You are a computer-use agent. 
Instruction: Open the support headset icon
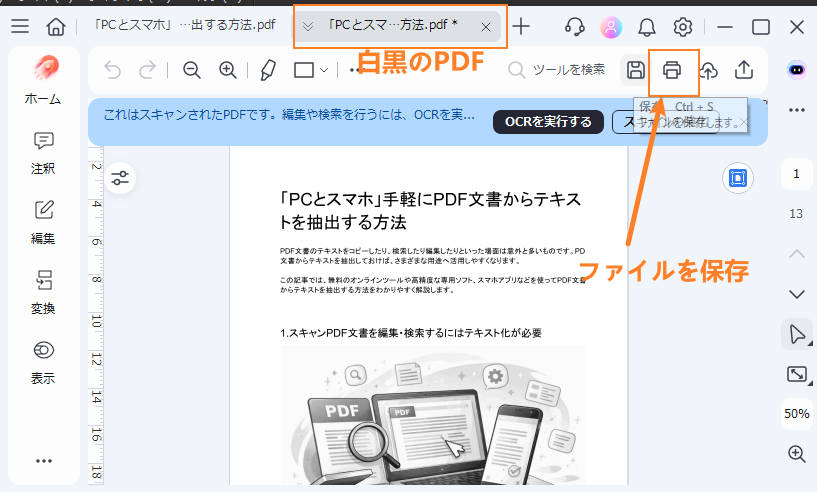575,27
